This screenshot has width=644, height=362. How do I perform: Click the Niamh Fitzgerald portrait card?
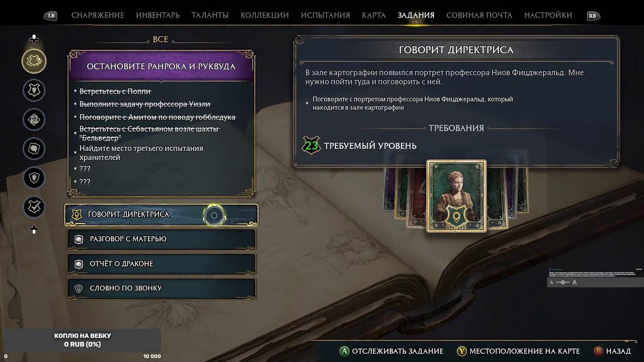pos(456,196)
